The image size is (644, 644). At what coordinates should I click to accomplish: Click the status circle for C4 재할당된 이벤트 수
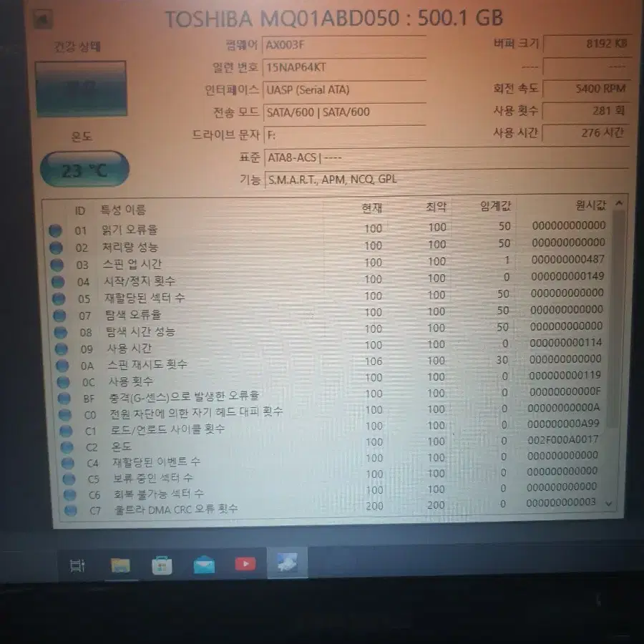(x=68, y=463)
